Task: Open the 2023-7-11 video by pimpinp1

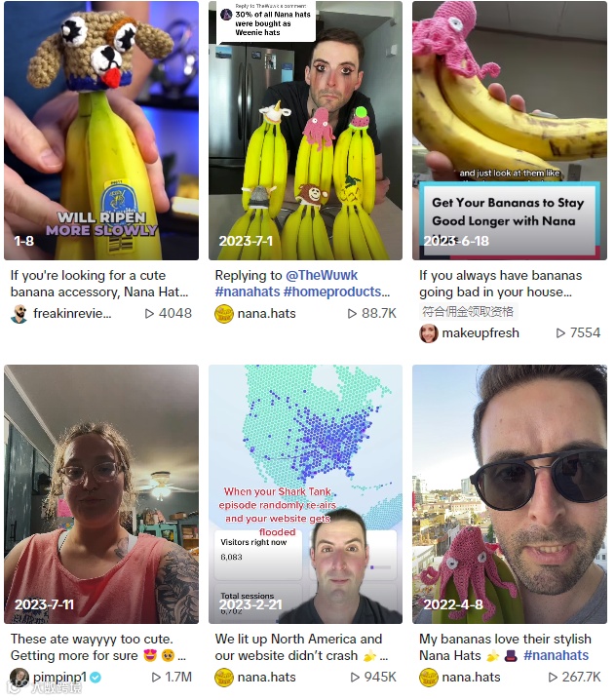Action: (101, 494)
